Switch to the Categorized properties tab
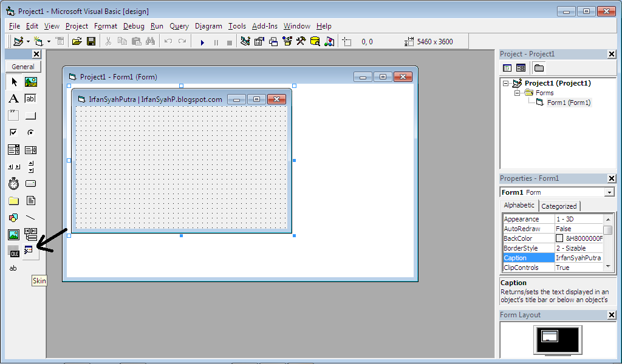This screenshot has width=622, height=364. tap(559, 205)
